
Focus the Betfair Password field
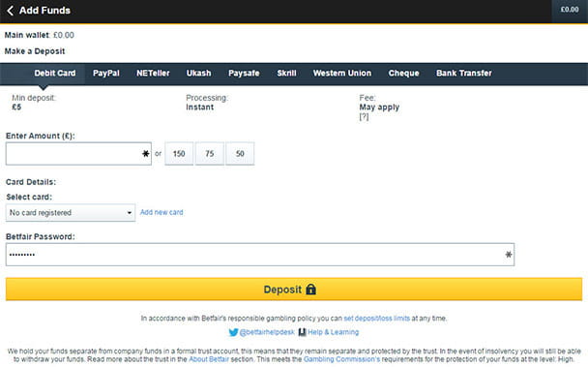(260, 255)
